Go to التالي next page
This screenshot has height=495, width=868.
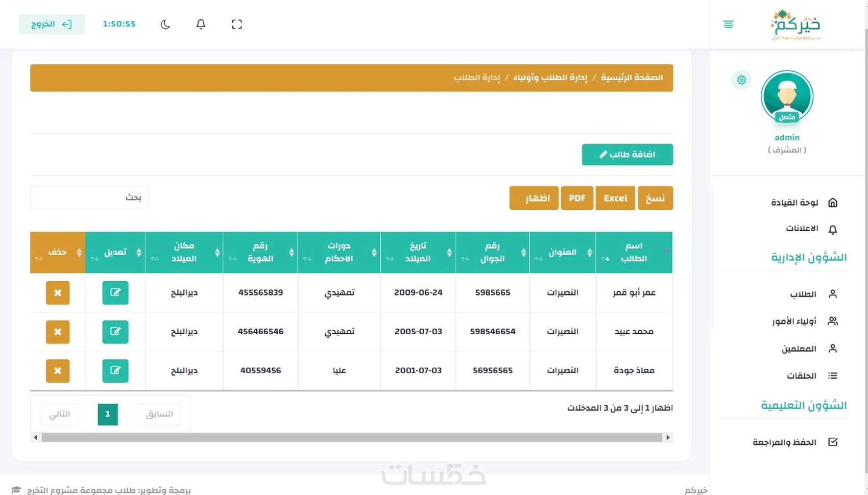(60, 414)
